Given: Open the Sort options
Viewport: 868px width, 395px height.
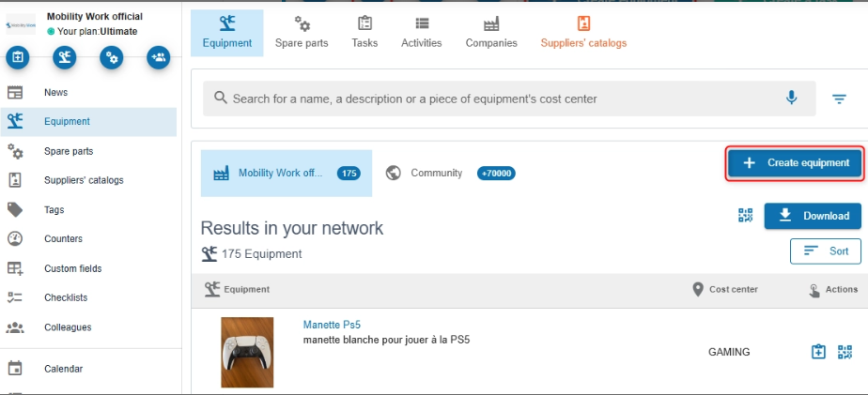Looking at the screenshot, I should 826,251.
